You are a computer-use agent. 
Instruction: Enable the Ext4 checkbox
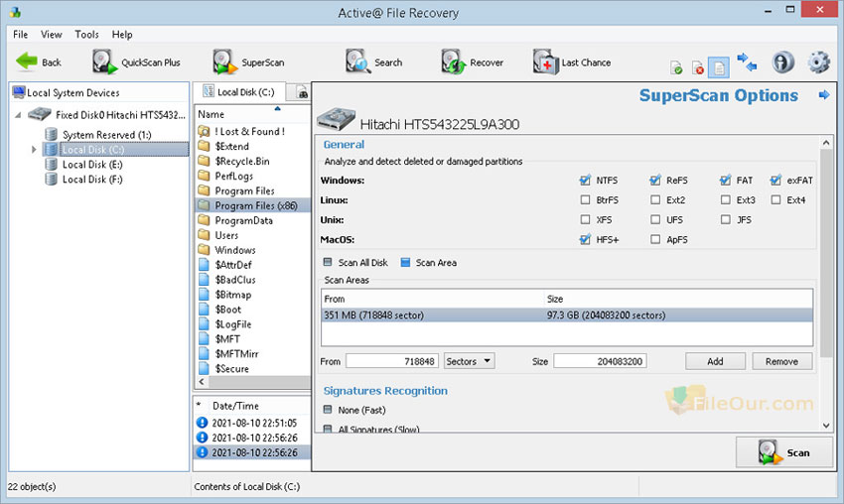click(775, 199)
